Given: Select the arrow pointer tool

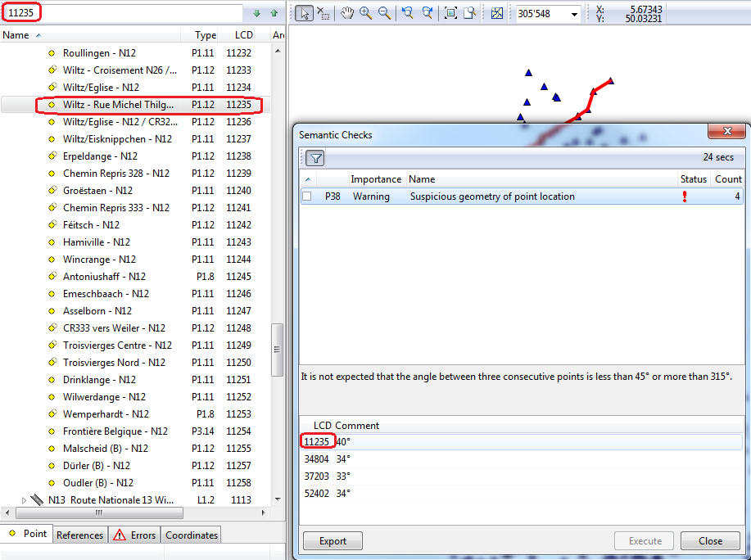Looking at the screenshot, I should (x=303, y=13).
